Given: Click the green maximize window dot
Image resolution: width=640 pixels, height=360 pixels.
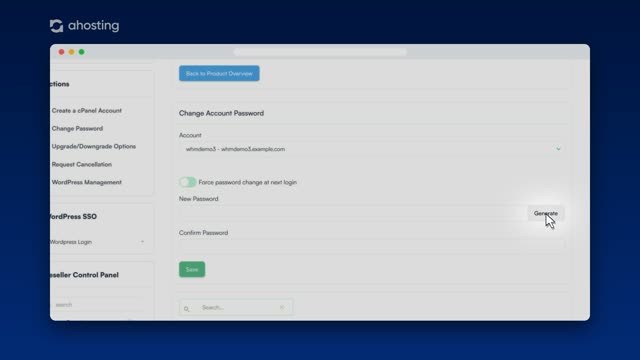Looking at the screenshot, I should [x=82, y=52].
